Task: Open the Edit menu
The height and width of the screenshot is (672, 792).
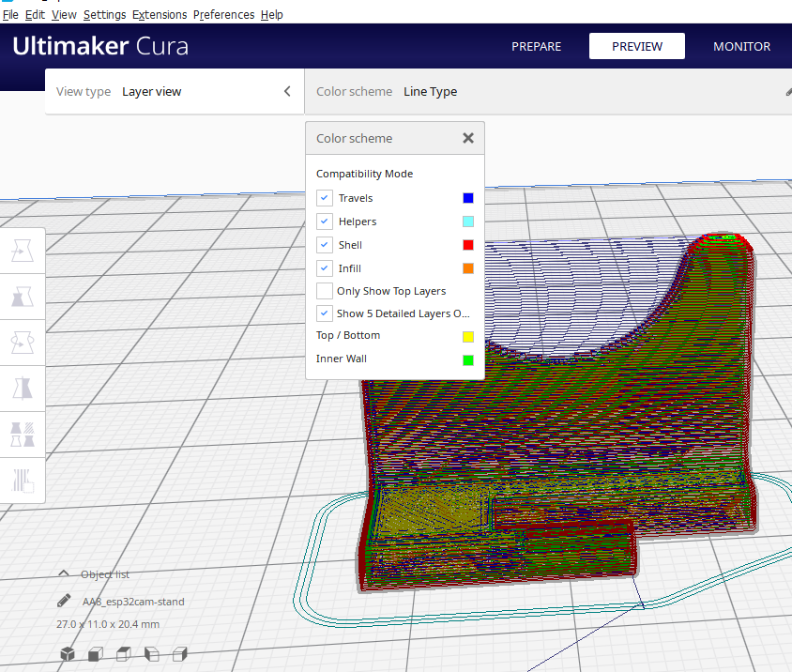Action: [x=35, y=15]
